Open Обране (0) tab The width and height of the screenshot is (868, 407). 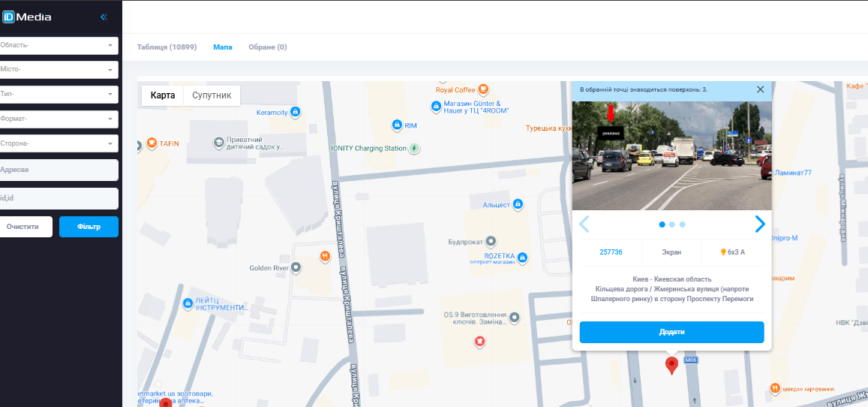pos(267,47)
